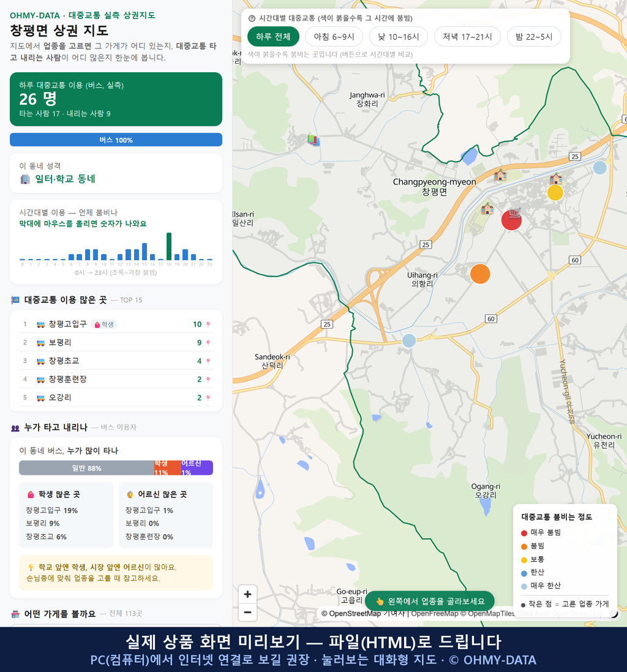Image resolution: width=627 pixels, height=672 pixels.
Task: Click the green 18시 peak bar in chart
Action: tap(169, 247)
